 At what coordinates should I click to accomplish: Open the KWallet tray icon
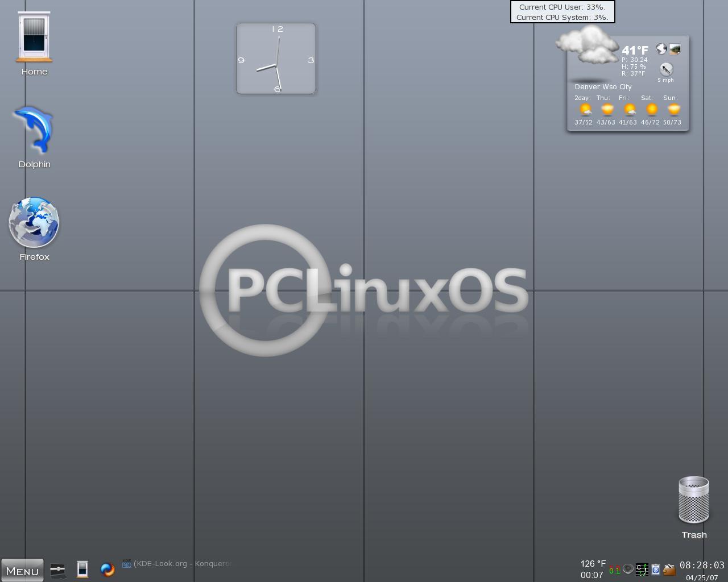pyautogui.click(x=669, y=569)
